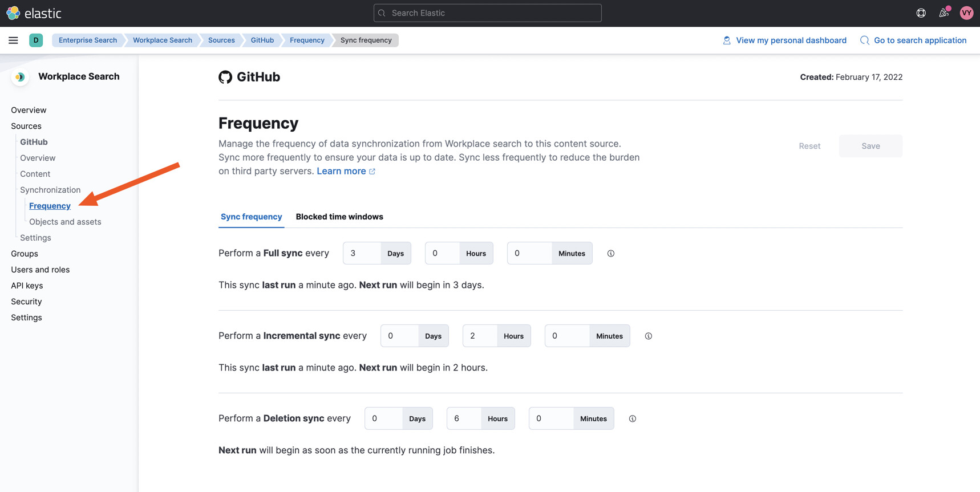Go to Sources breadcrumb

coord(221,40)
